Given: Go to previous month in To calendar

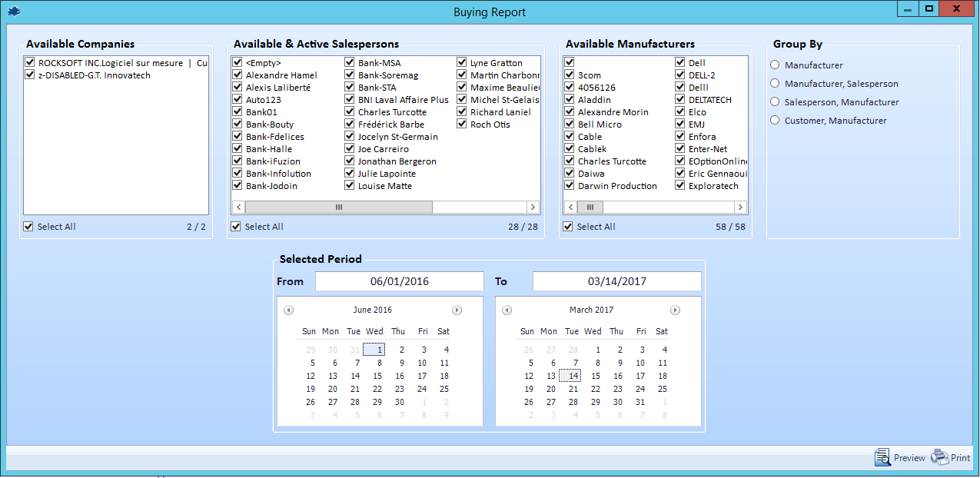Looking at the screenshot, I should coord(507,310).
